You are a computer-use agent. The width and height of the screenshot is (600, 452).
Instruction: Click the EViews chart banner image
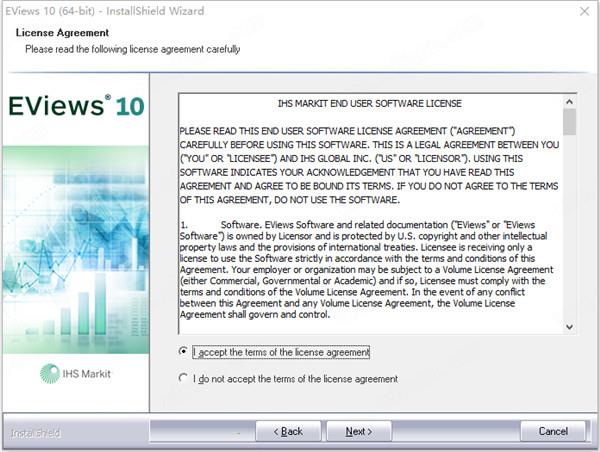(76, 250)
